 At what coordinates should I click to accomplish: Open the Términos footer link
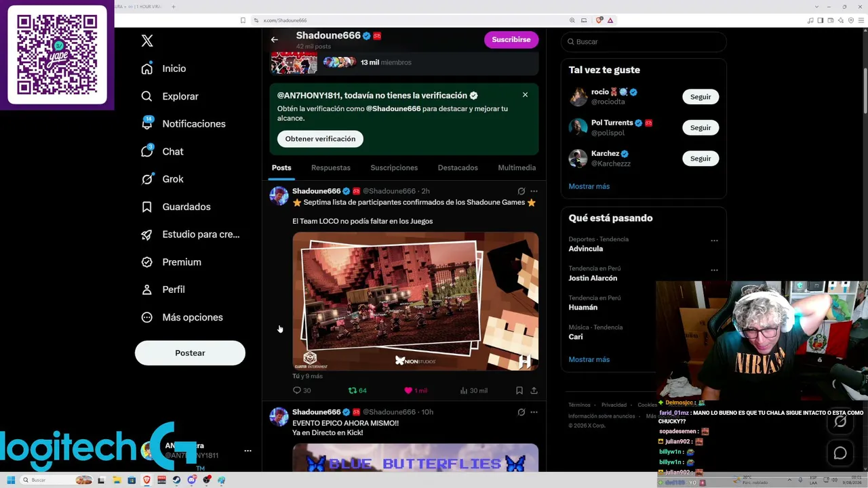coord(579,405)
